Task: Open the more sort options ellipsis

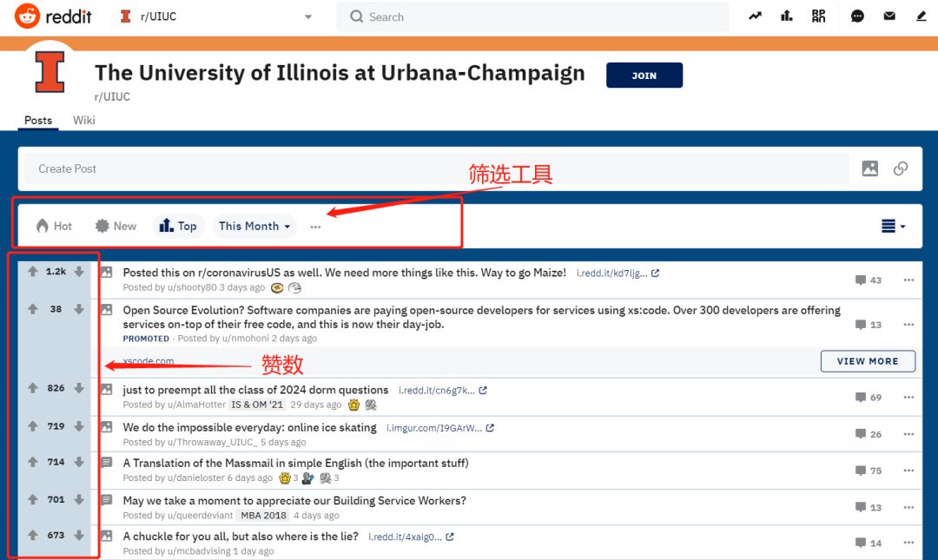Action: click(315, 227)
